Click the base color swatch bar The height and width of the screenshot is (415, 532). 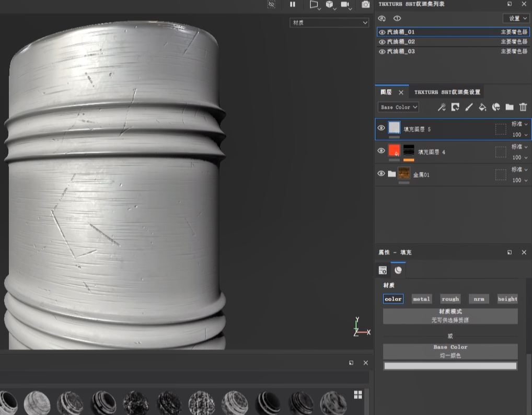click(450, 366)
